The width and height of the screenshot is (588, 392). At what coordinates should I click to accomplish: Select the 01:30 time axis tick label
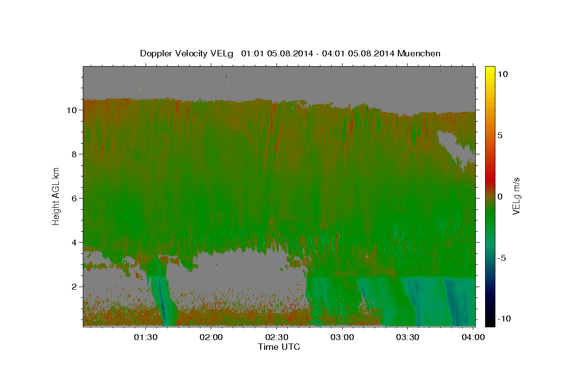click(147, 337)
